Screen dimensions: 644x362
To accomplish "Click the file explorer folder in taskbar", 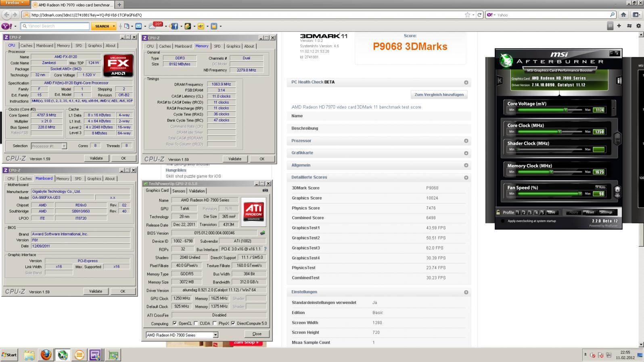I will (x=29, y=355).
